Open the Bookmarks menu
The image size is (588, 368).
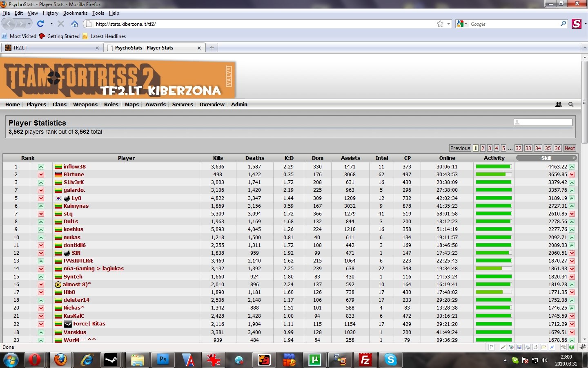click(x=75, y=13)
